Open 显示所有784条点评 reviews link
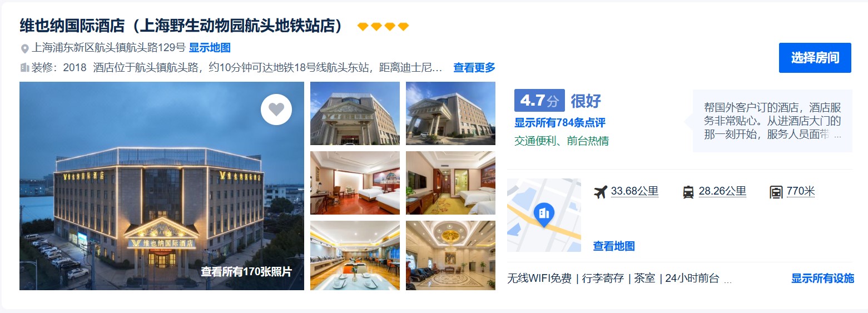868x313 pixels. pyautogui.click(x=559, y=123)
